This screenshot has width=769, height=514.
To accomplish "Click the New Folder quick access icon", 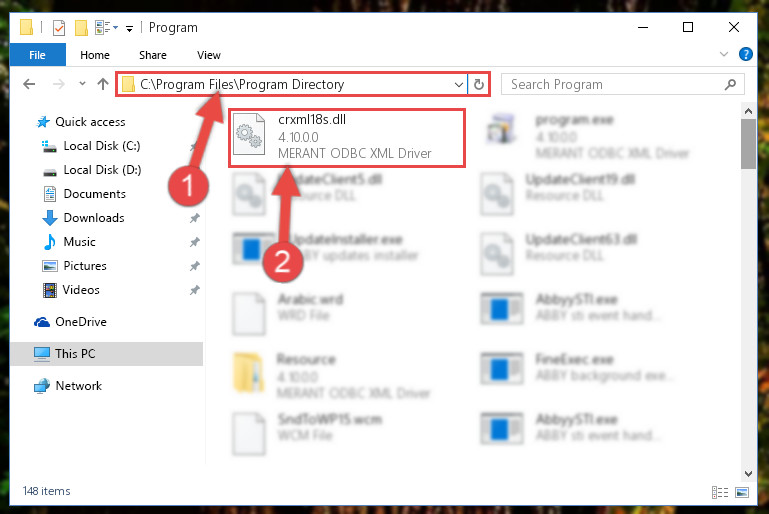I will 81,28.
